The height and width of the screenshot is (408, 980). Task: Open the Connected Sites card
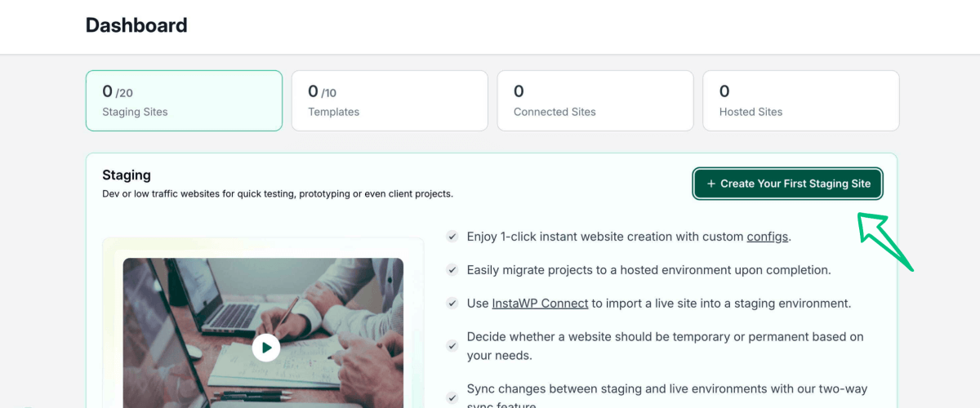(595, 100)
